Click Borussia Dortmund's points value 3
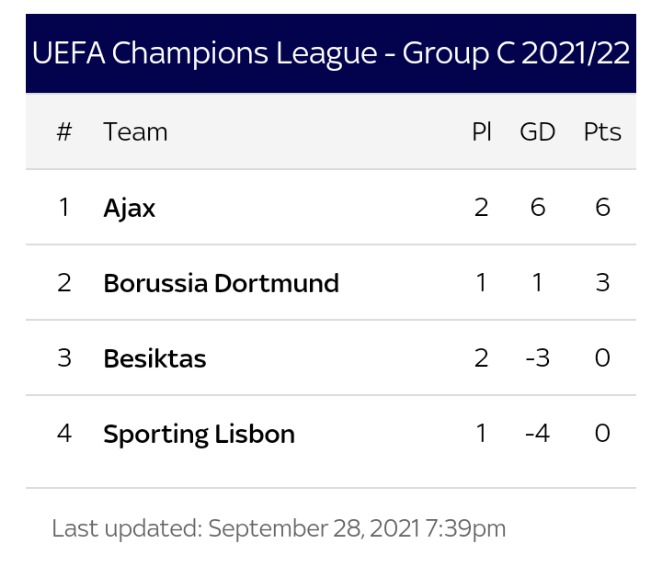This screenshot has width=662, height=576. [602, 283]
